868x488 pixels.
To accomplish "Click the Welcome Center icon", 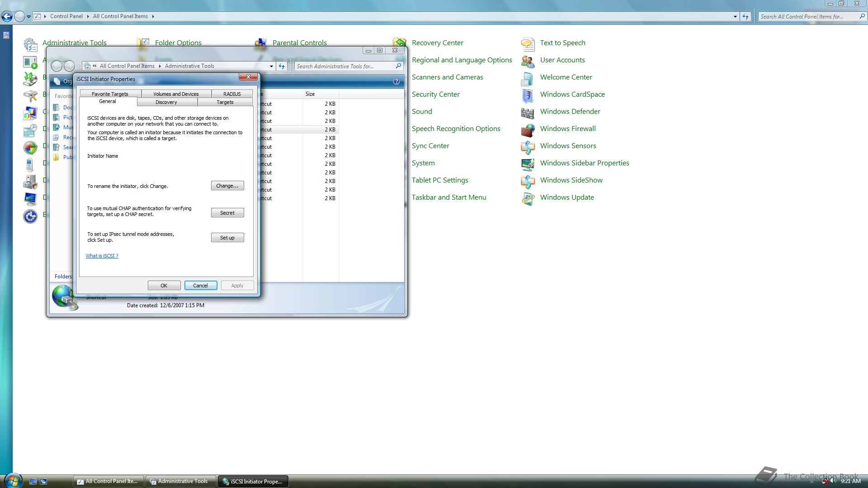I will click(528, 79).
